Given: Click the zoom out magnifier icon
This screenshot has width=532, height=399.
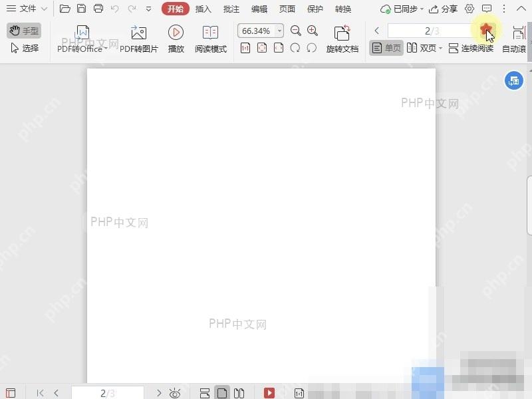Looking at the screenshot, I should click(x=295, y=31).
